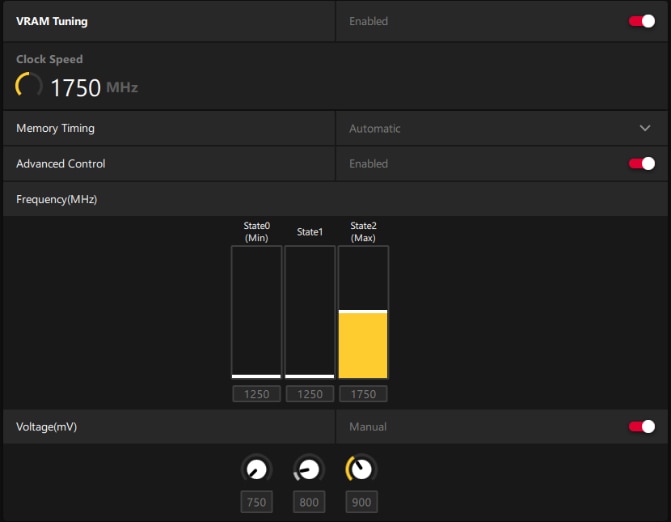Click the State0 (Min) frequency bar
The width and height of the screenshot is (671, 522).
256,312
